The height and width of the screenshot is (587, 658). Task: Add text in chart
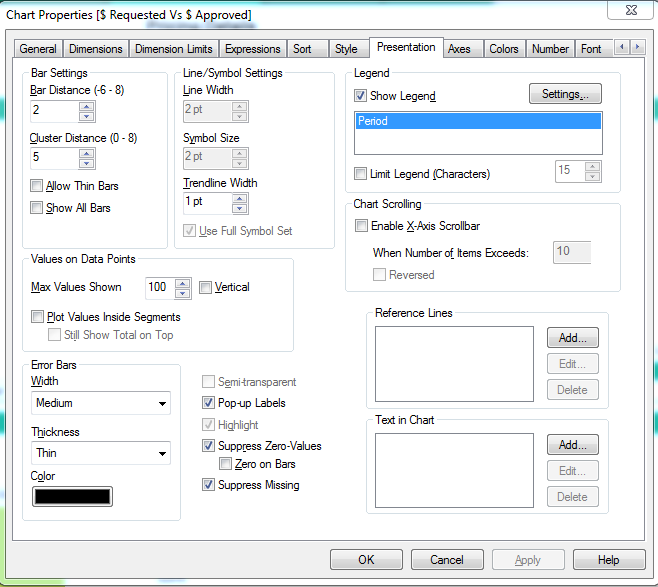(573, 445)
